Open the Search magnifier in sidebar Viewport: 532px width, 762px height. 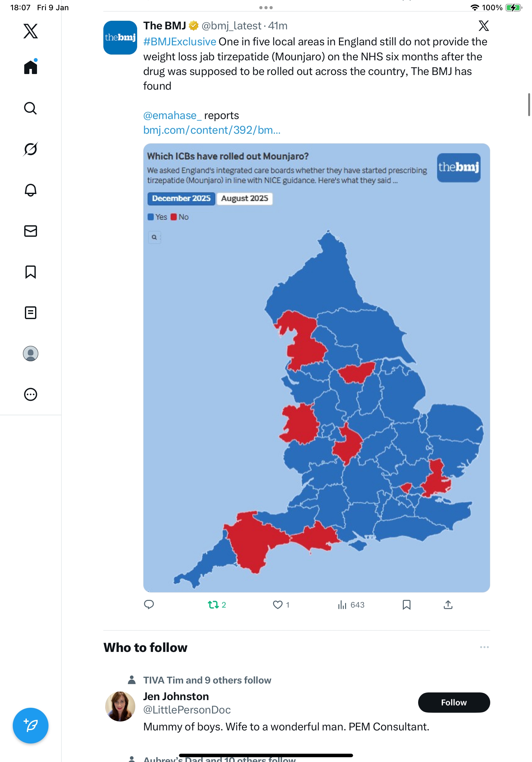tap(31, 108)
